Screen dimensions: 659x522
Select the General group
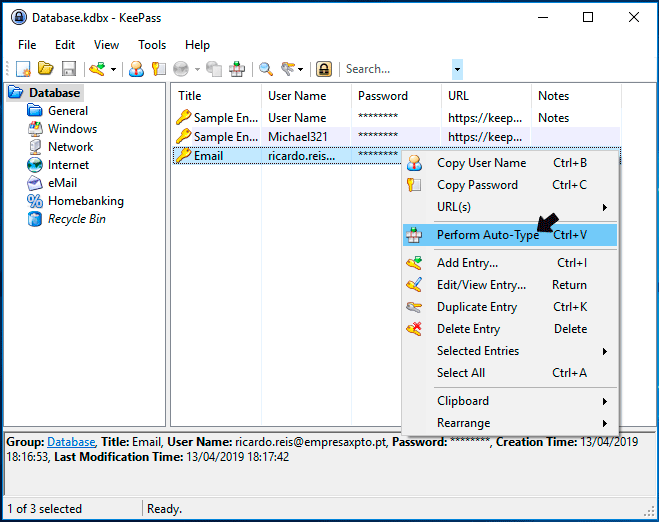(x=68, y=111)
